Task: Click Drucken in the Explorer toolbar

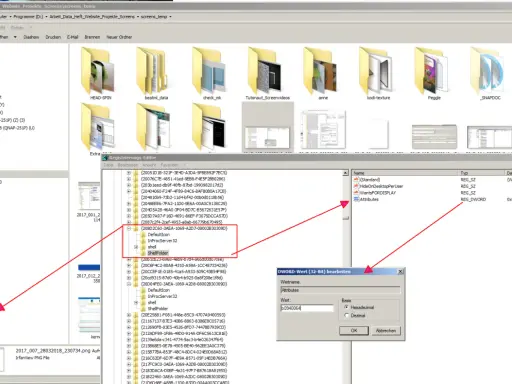Action: coord(53,37)
